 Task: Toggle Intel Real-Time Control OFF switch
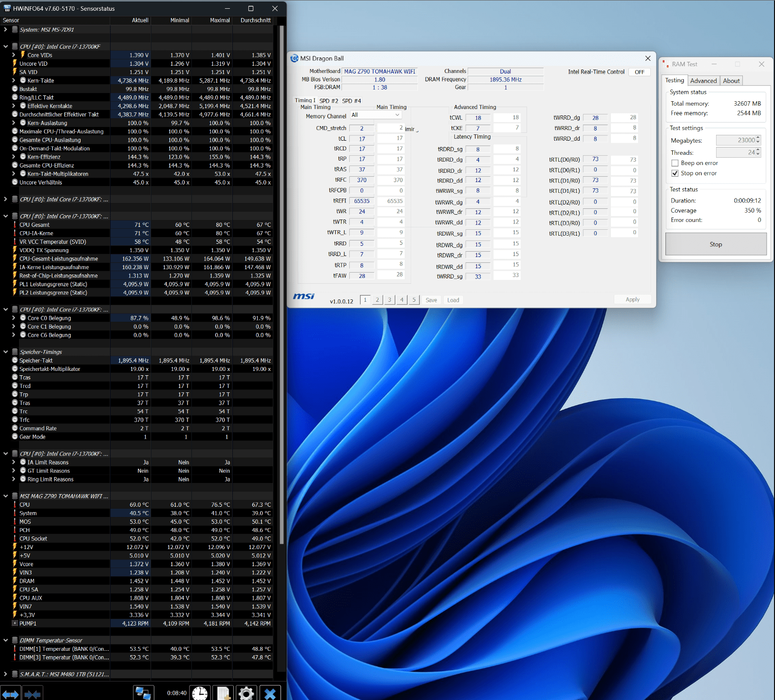pyautogui.click(x=640, y=72)
